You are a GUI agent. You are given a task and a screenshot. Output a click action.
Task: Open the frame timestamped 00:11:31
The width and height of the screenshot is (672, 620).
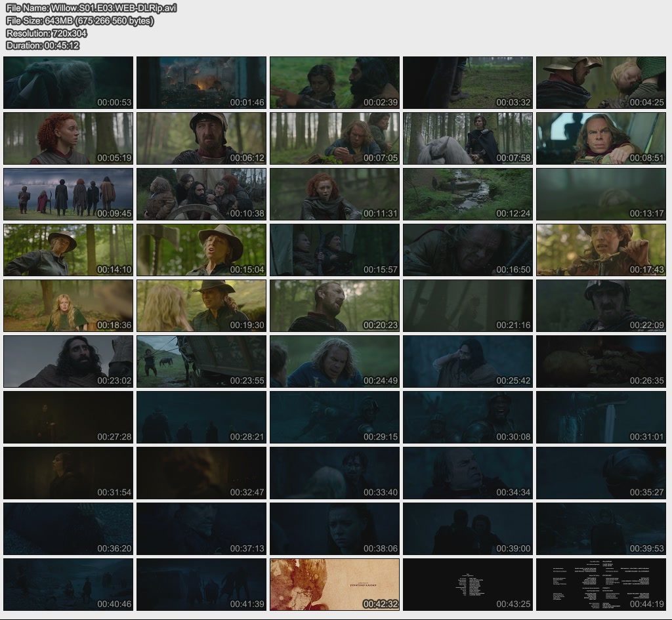point(335,194)
